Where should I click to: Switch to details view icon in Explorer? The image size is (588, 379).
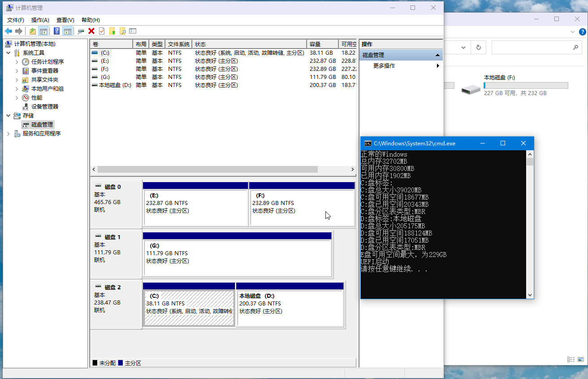(x=571, y=359)
